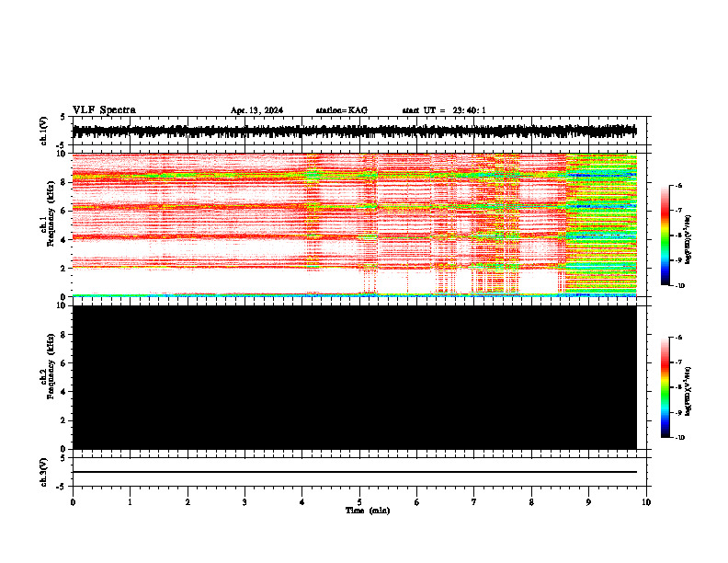Click the "-6" label on ch.1 color scale
This screenshot has width=728, height=563.
point(678,185)
